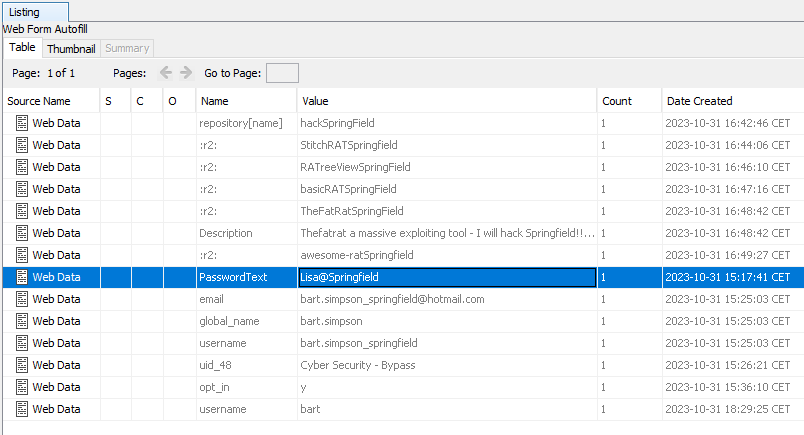The height and width of the screenshot is (435, 804).
Task: Click the document icon in the uid_48 row
Action: tap(22, 365)
